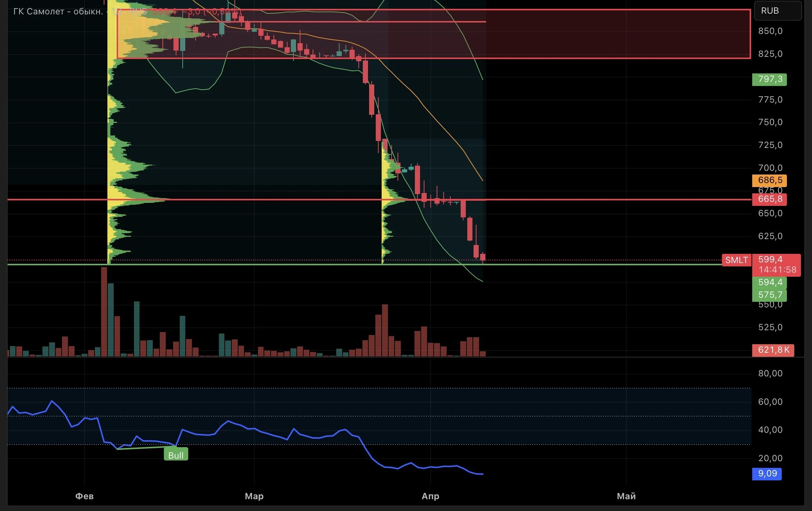812x511 pixels.
Task: Click the 14:41:58 bar countdown timer
Action: [x=778, y=270]
